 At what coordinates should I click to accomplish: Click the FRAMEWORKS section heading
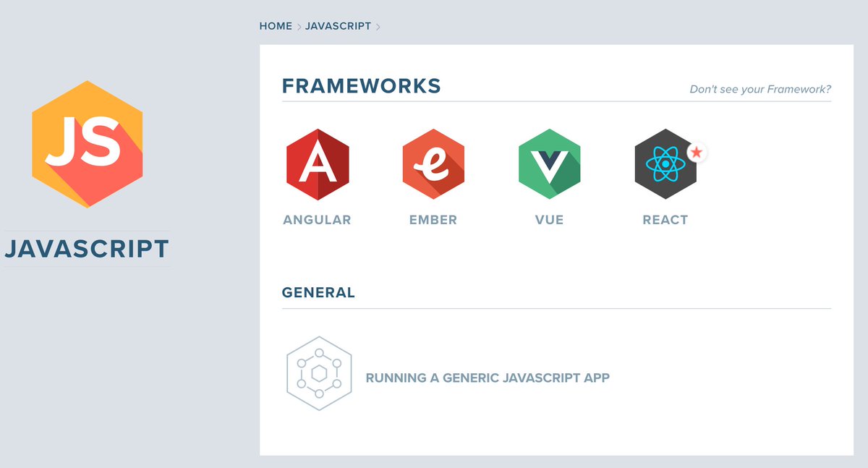tap(362, 86)
